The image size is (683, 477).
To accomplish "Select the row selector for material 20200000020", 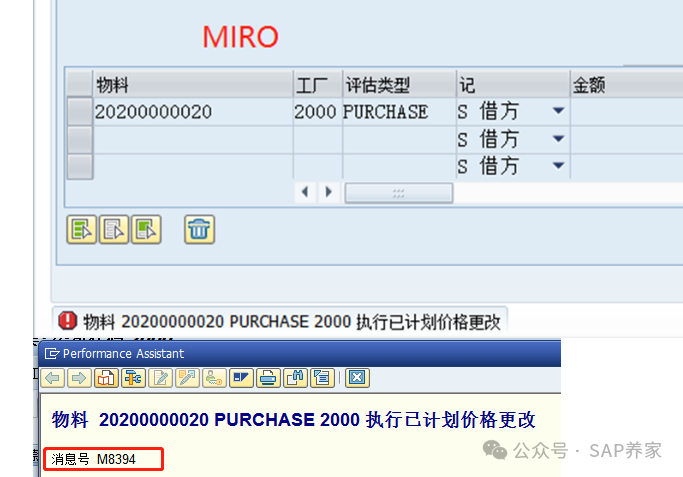I will pos(80,112).
